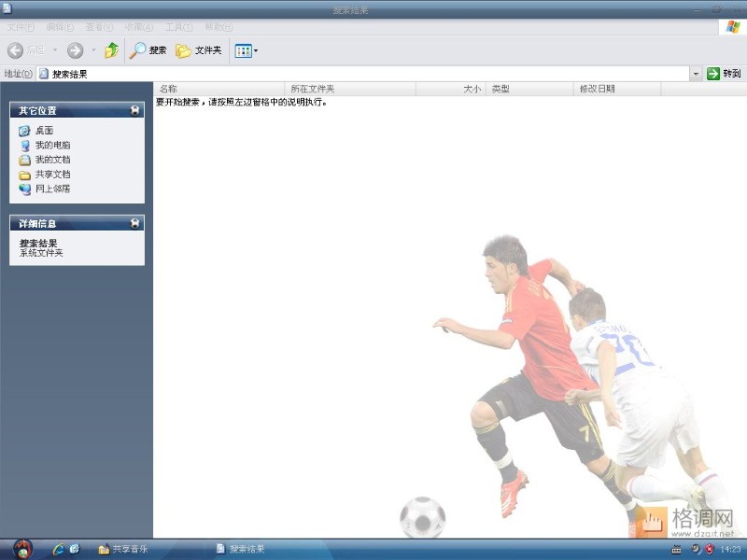Screen dimensions: 747x560
Task: Click the Back (后退) arrow button
Action: pos(15,50)
